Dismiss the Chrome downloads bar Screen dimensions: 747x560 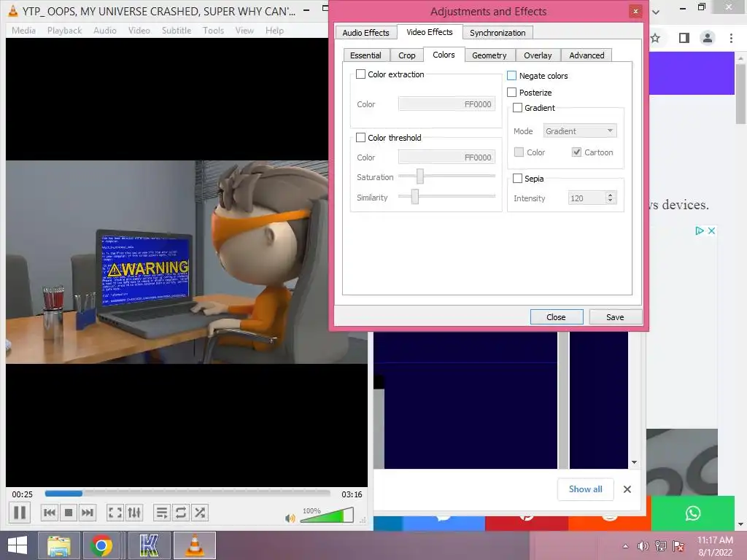[627, 489]
